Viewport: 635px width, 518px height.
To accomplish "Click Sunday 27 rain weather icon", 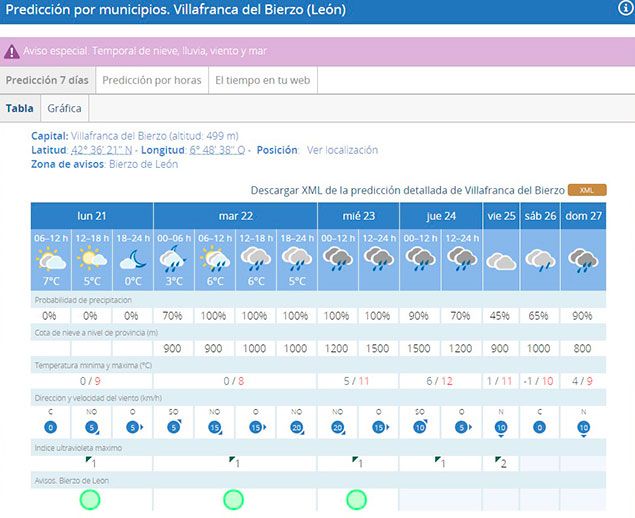I will pyautogui.click(x=583, y=261).
